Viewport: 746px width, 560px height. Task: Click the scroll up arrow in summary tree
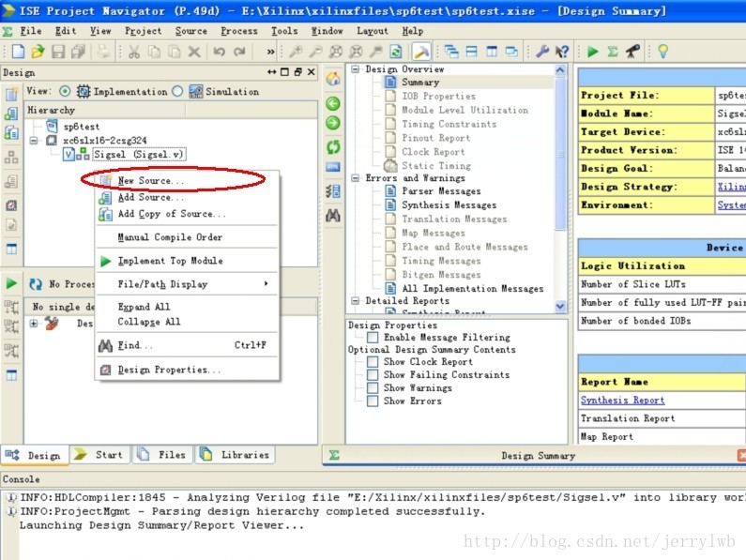560,70
